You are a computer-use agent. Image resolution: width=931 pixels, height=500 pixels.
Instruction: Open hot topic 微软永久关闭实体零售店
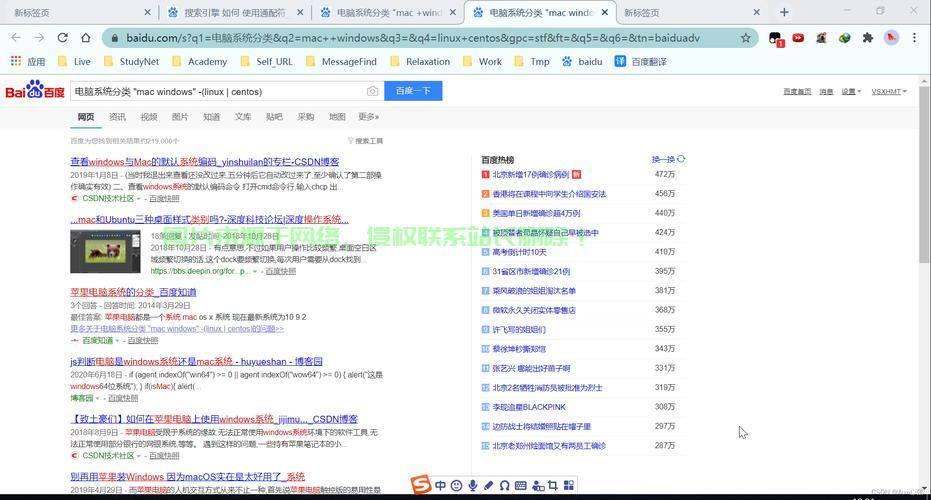534,310
